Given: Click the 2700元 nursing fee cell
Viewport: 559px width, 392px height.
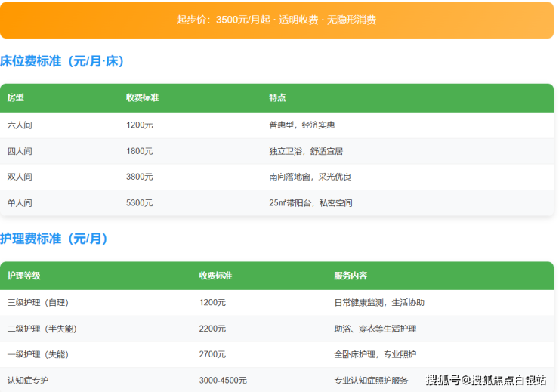Looking at the screenshot, I should tap(212, 354).
